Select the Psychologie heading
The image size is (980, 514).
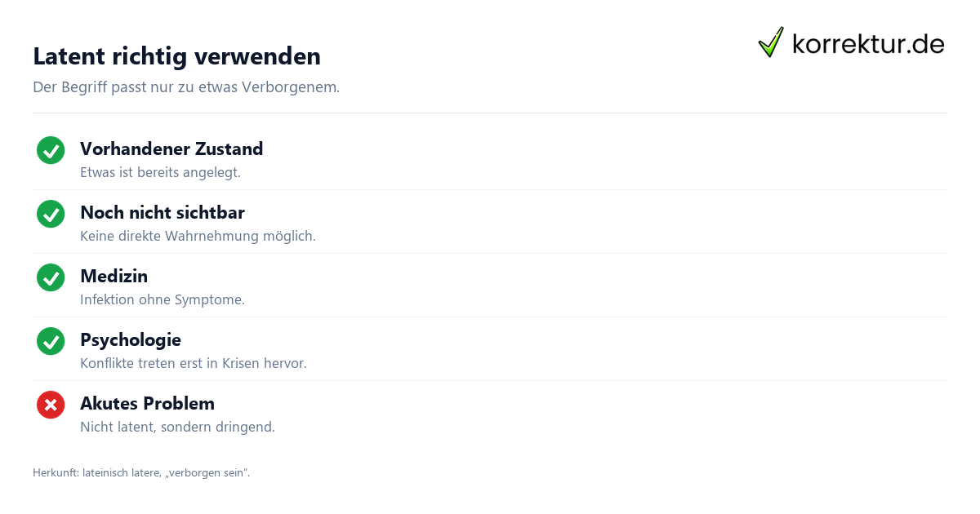(x=131, y=340)
